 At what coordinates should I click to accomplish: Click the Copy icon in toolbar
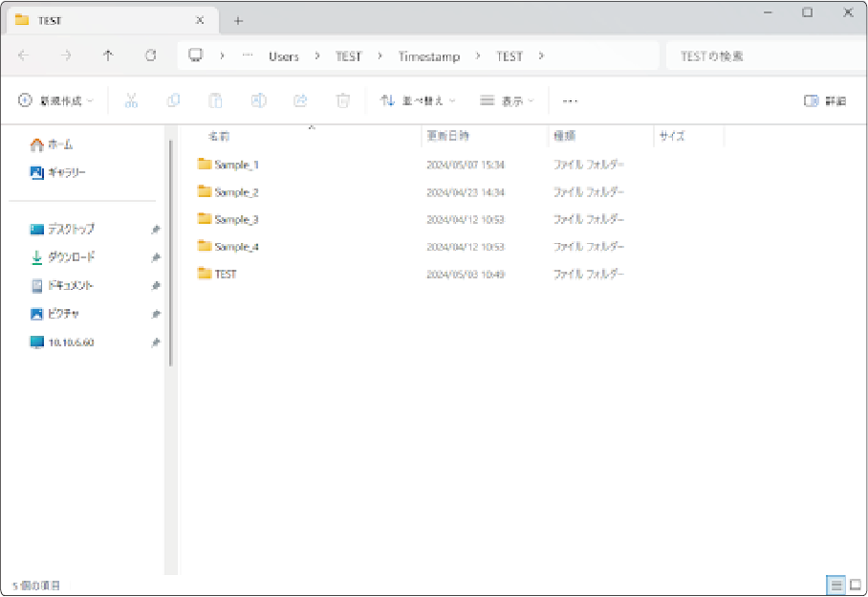coord(173,100)
